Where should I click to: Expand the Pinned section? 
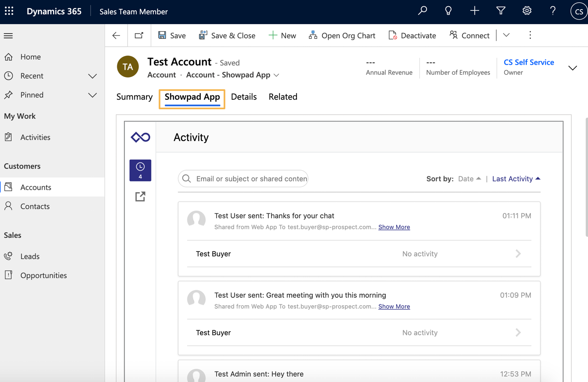pos(92,95)
